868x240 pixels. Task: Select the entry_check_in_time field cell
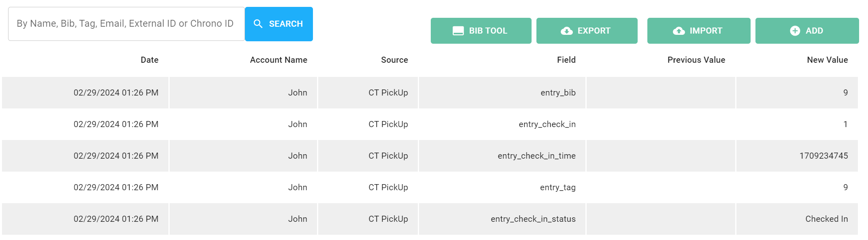point(502,156)
